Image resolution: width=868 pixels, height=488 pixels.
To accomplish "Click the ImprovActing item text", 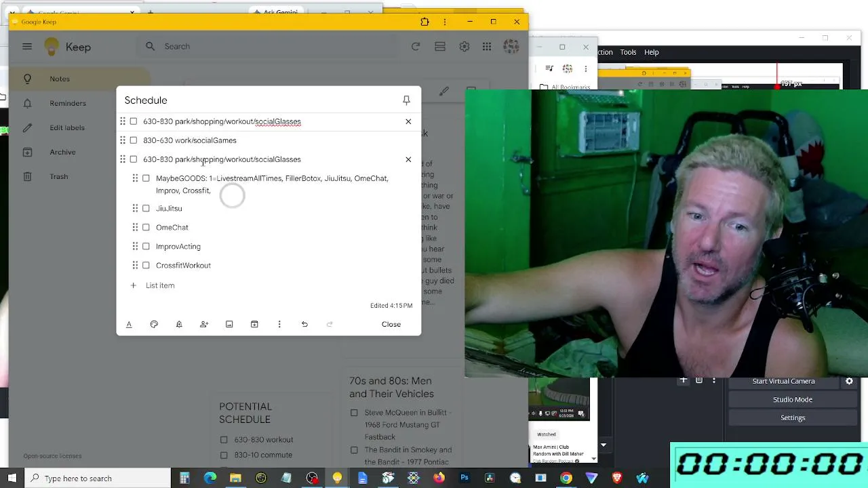I will [178, 247].
